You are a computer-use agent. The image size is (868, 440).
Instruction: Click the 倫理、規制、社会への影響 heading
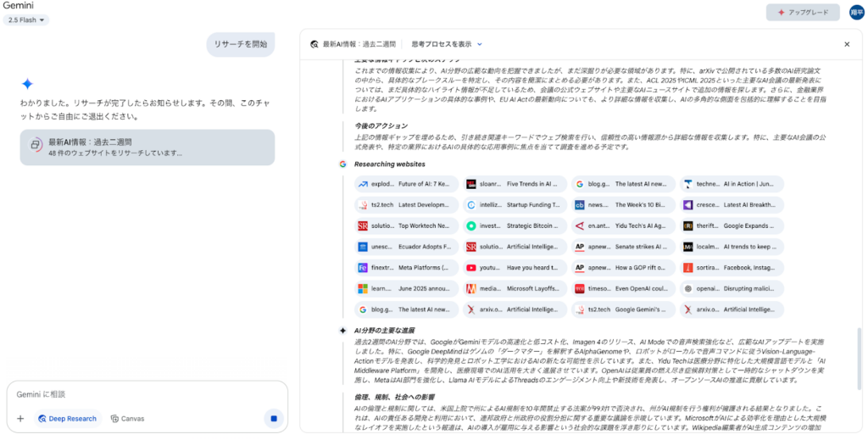pos(394,398)
